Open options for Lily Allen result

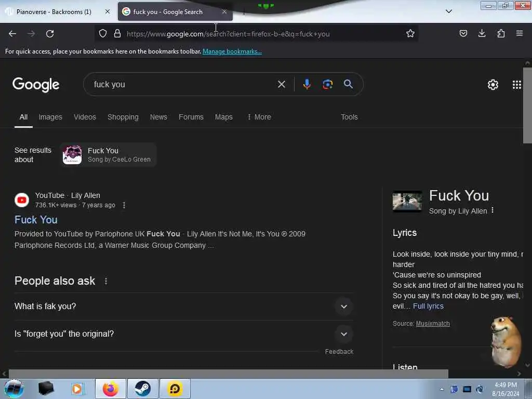(124, 205)
